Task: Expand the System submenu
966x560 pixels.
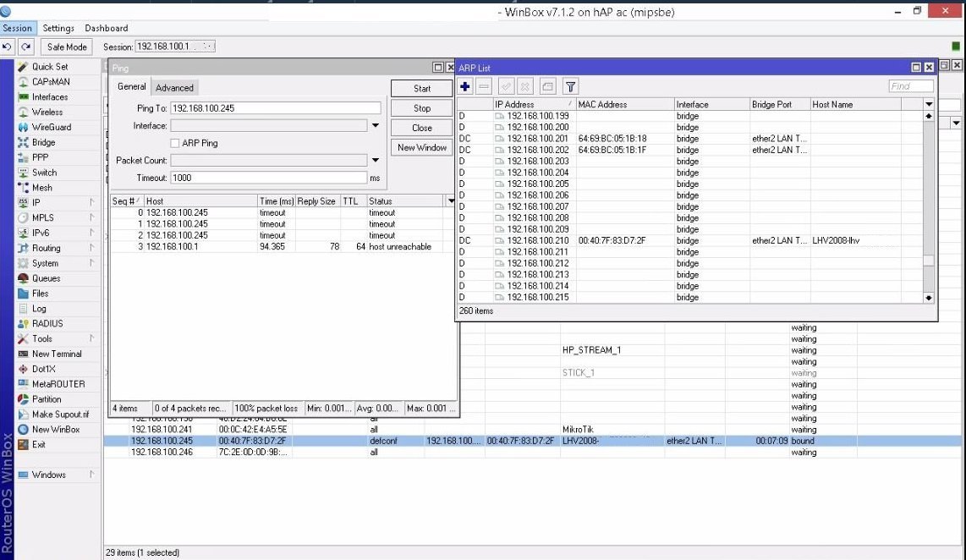Action: 92,263
